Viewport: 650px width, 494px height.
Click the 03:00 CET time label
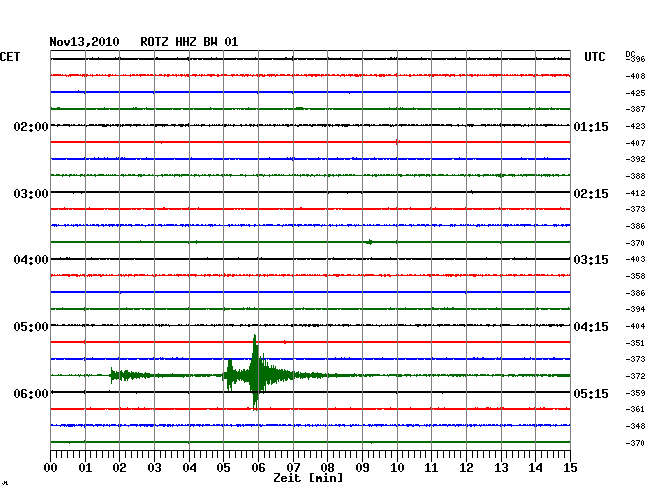(31, 194)
